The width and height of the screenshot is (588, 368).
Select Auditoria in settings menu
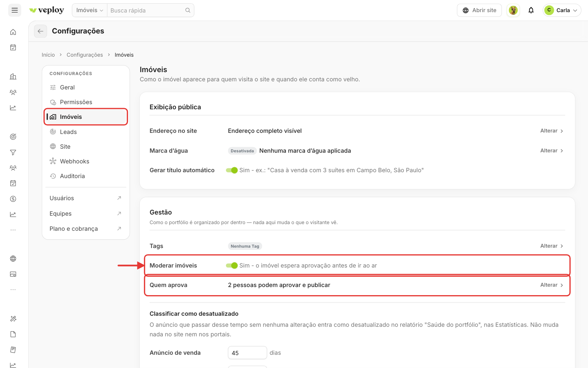coord(86,176)
